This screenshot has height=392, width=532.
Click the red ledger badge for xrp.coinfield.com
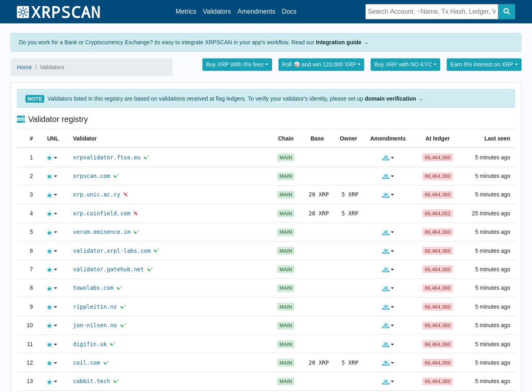[x=437, y=213]
